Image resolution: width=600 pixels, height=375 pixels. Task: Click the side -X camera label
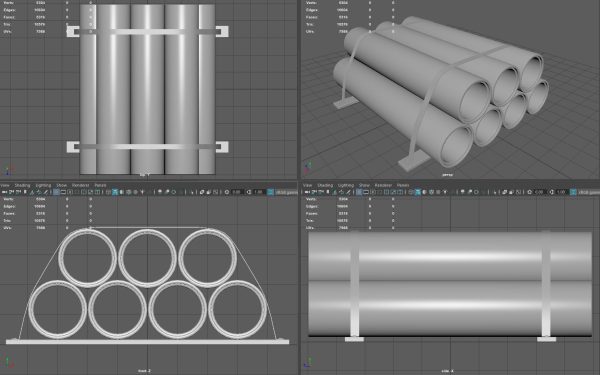447,371
